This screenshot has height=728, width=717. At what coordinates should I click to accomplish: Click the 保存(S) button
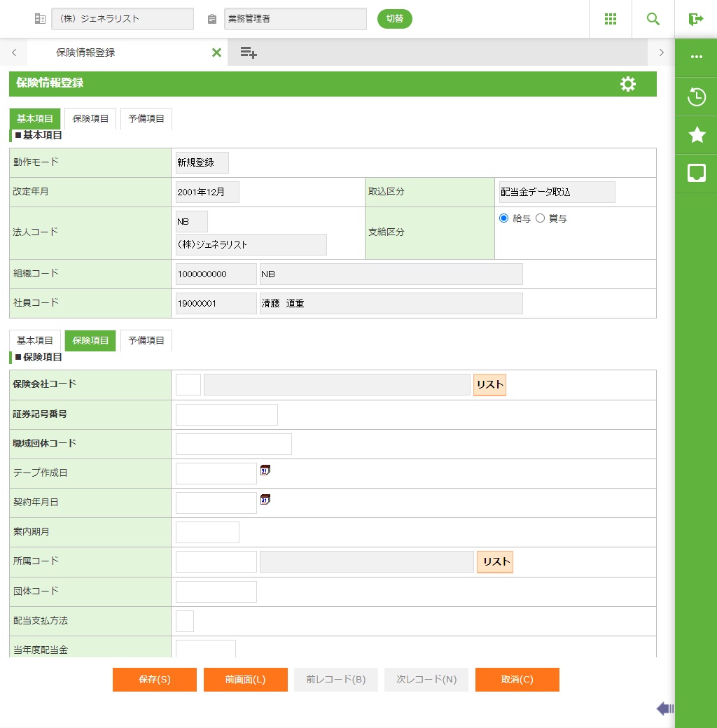154,680
